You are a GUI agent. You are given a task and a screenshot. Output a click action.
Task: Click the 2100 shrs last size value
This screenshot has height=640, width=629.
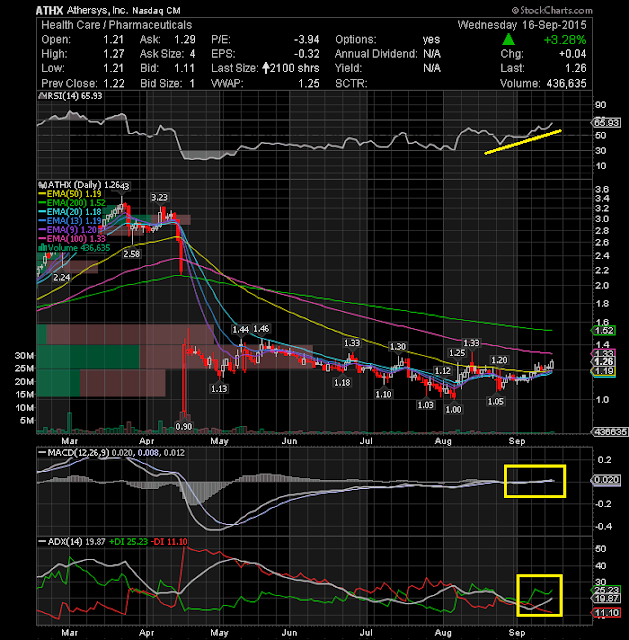coord(295,68)
